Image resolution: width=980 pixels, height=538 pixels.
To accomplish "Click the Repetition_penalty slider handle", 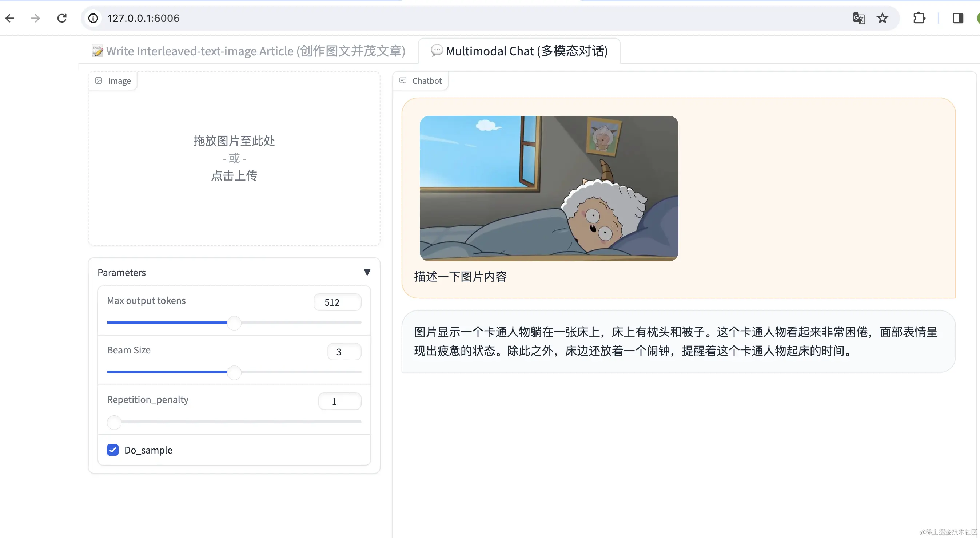I will pyautogui.click(x=114, y=422).
